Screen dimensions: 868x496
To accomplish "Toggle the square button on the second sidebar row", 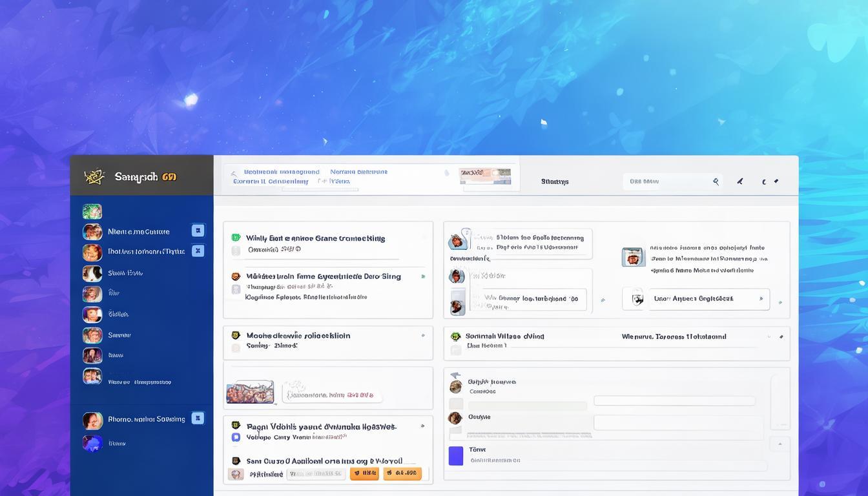I will click(x=198, y=231).
